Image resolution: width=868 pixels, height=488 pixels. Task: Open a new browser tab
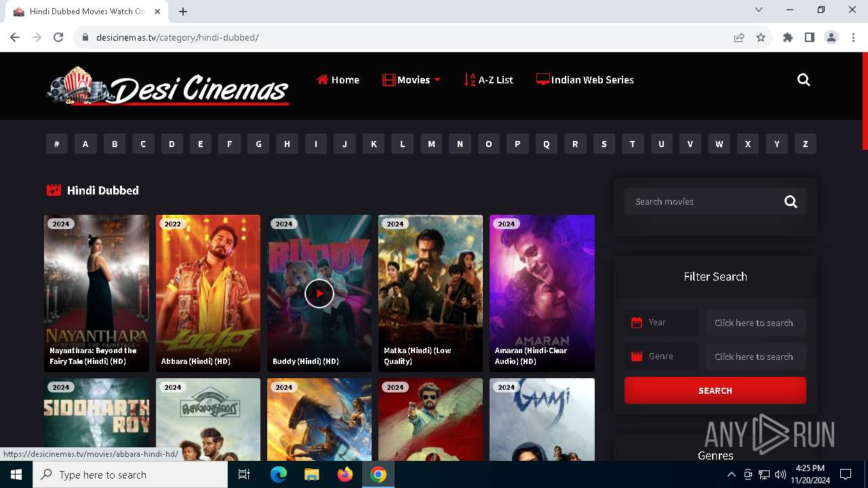tap(183, 12)
